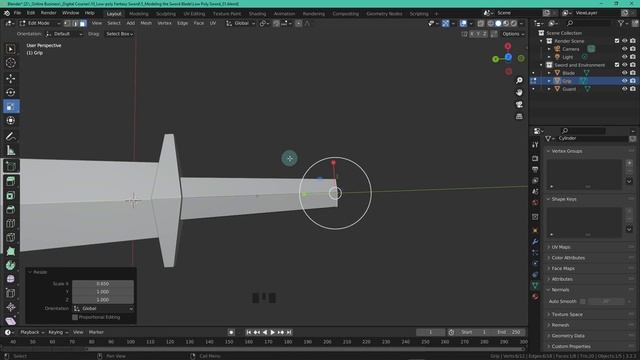Select the Loop Cut tool
Screen dimensions: 640x360
[x=11, y=223]
